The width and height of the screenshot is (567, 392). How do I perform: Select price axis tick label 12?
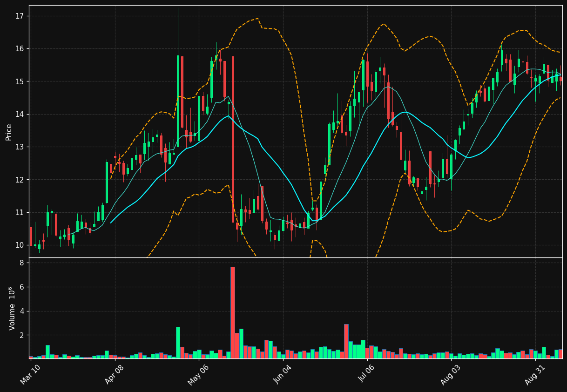[20, 180]
